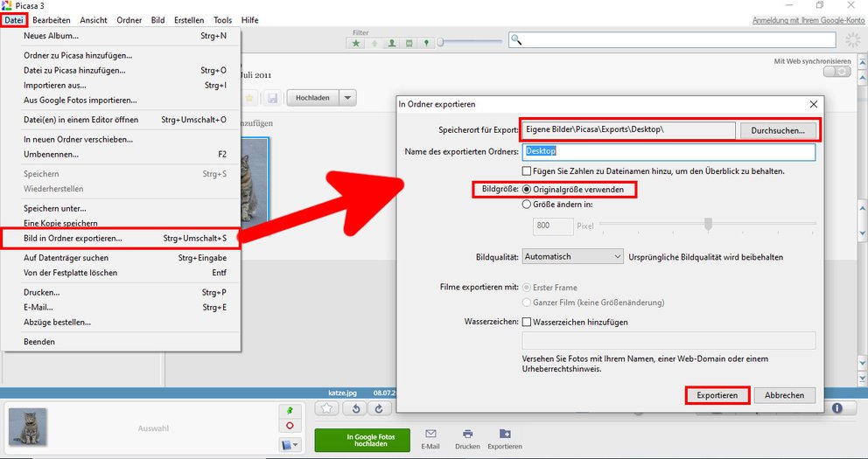Click the Durchsuchen button
This screenshot has height=459, width=868.
[778, 130]
